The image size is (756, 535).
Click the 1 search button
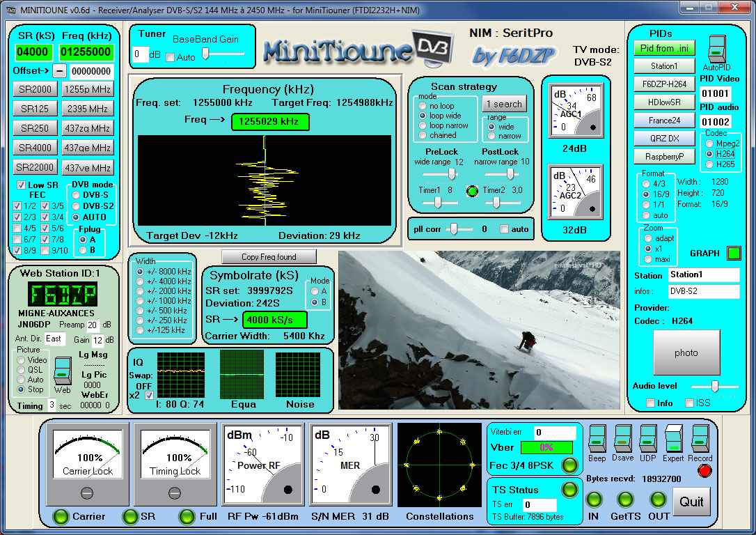coord(504,104)
